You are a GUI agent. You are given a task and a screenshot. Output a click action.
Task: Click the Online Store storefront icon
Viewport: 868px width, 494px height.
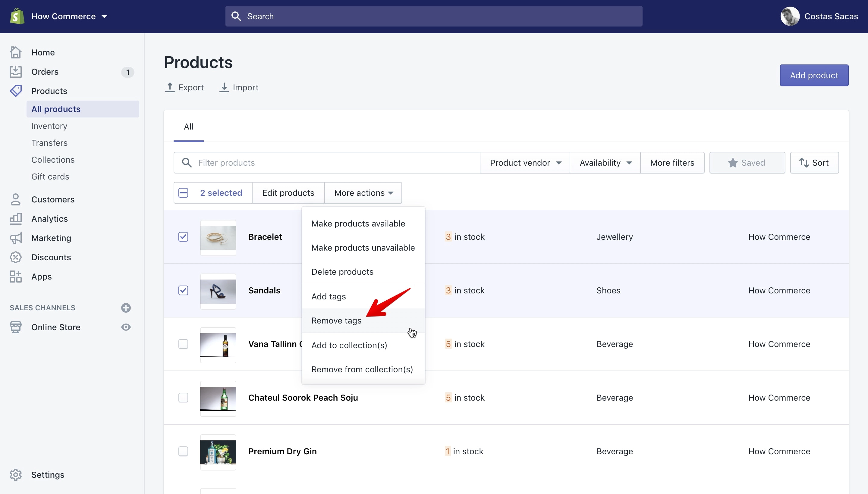pos(16,327)
